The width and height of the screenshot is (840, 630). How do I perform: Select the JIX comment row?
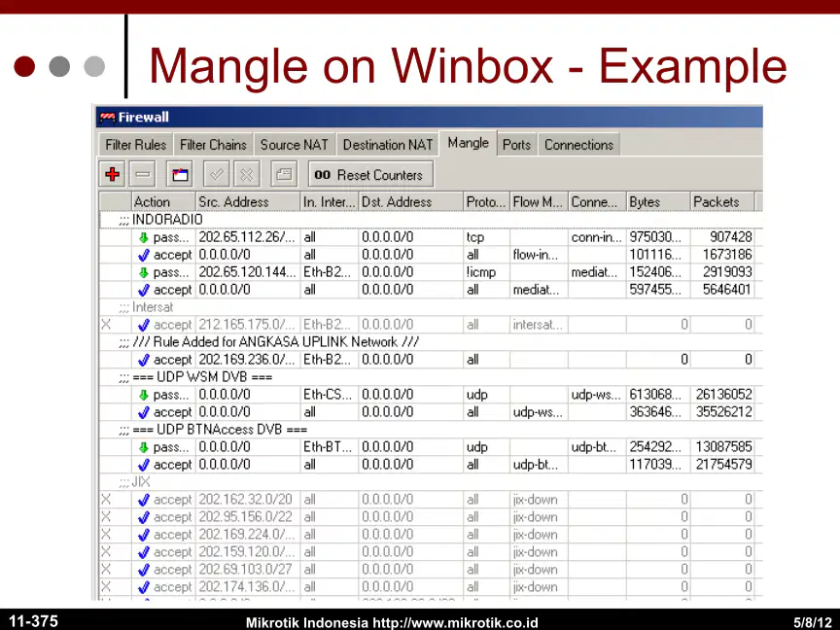click(x=432, y=482)
